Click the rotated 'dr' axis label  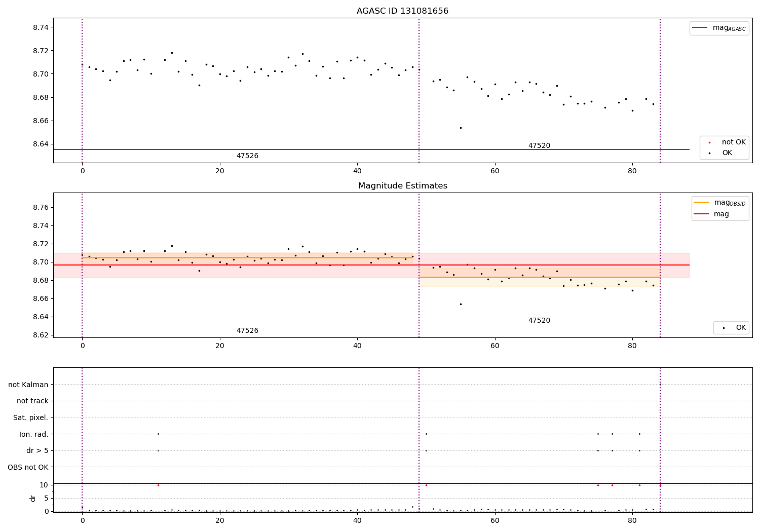coord(33,498)
